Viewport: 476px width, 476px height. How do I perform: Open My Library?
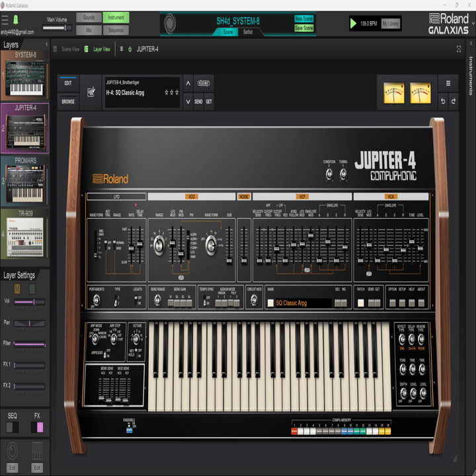[x=391, y=23]
